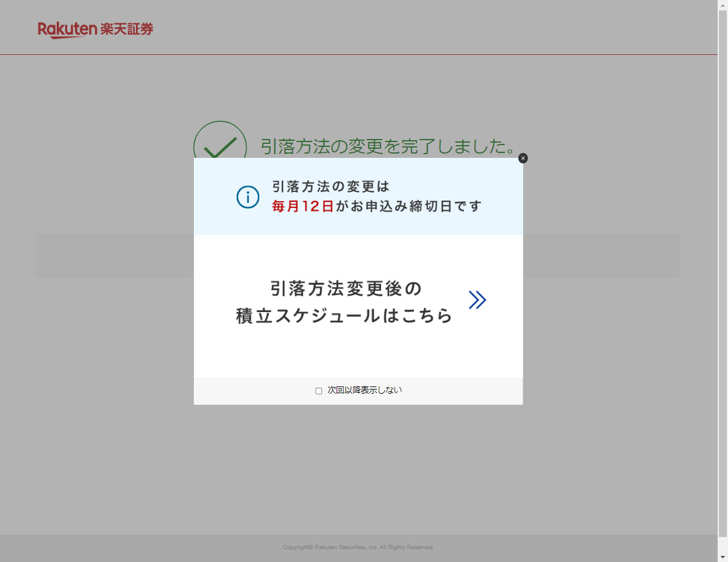Close the popup with the X button
728x562 pixels.
(x=523, y=158)
